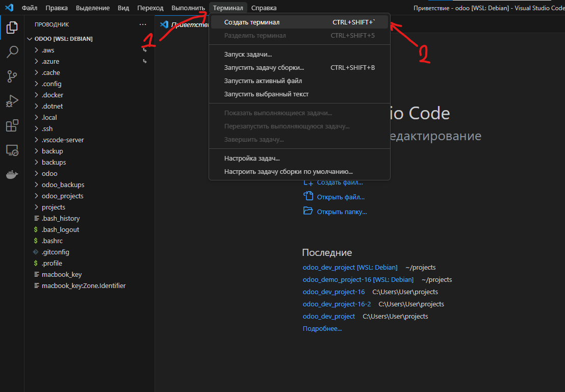The width and height of the screenshot is (565, 392).
Task: Click the open file icon on Welcome page
Action: click(308, 196)
